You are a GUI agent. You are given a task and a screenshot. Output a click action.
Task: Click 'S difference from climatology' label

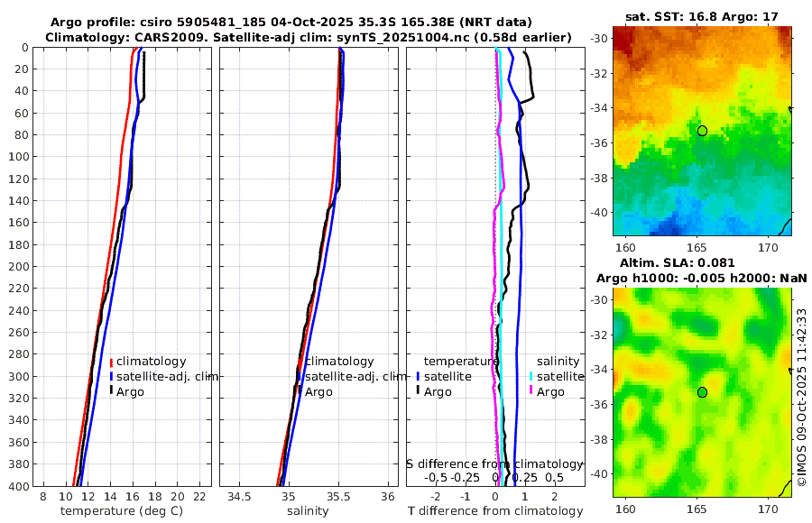click(494, 464)
